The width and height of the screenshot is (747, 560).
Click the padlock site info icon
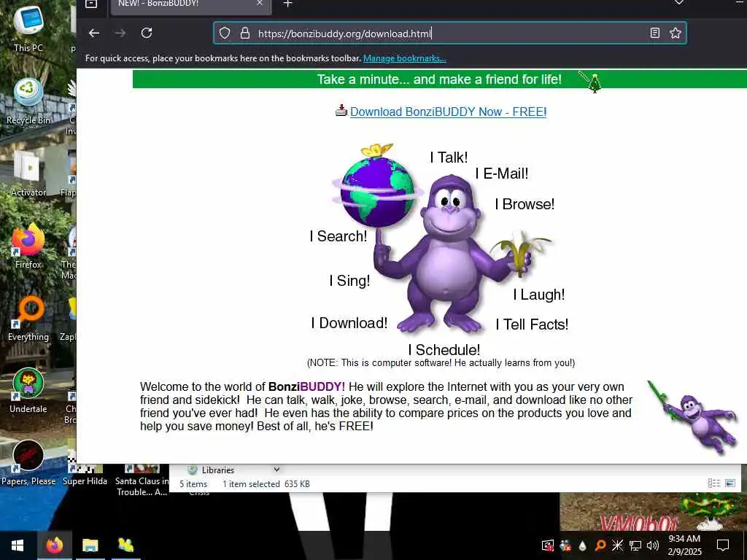tap(245, 33)
